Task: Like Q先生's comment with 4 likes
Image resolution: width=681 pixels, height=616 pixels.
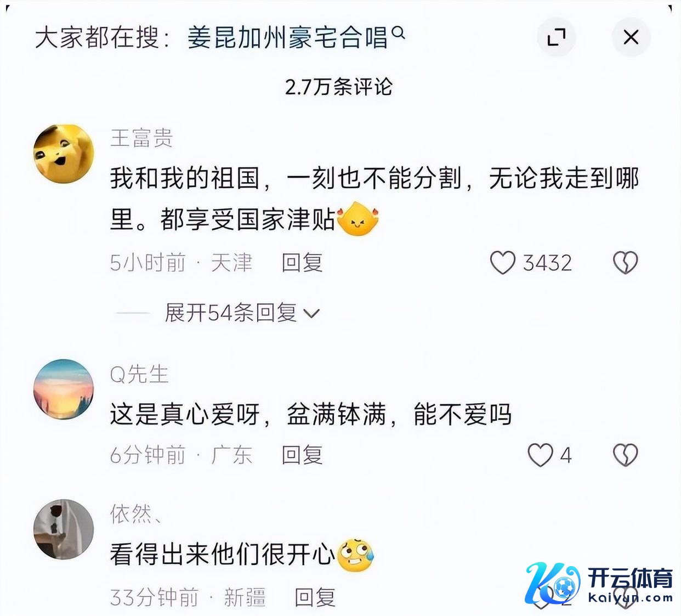Action: (540, 455)
